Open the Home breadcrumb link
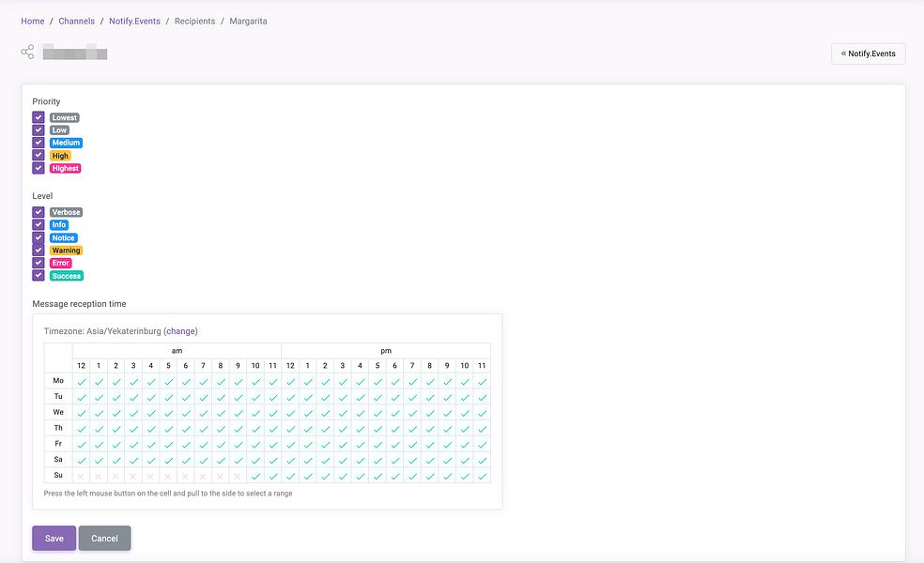The width and height of the screenshot is (924, 563). (x=32, y=21)
